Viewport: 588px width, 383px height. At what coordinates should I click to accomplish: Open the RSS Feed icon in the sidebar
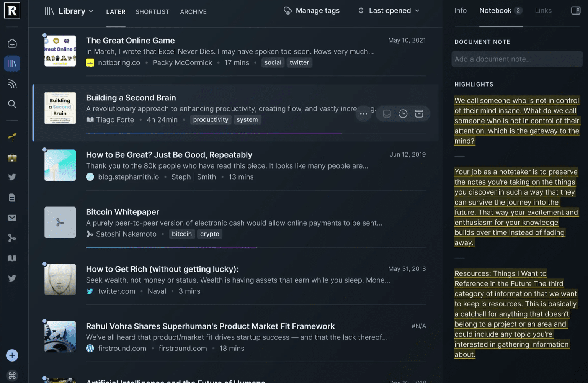click(x=12, y=84)
